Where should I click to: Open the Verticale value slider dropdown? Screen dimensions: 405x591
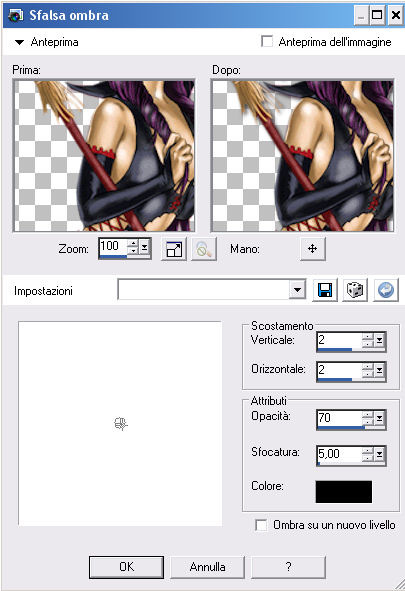click(x=379, y=340)
